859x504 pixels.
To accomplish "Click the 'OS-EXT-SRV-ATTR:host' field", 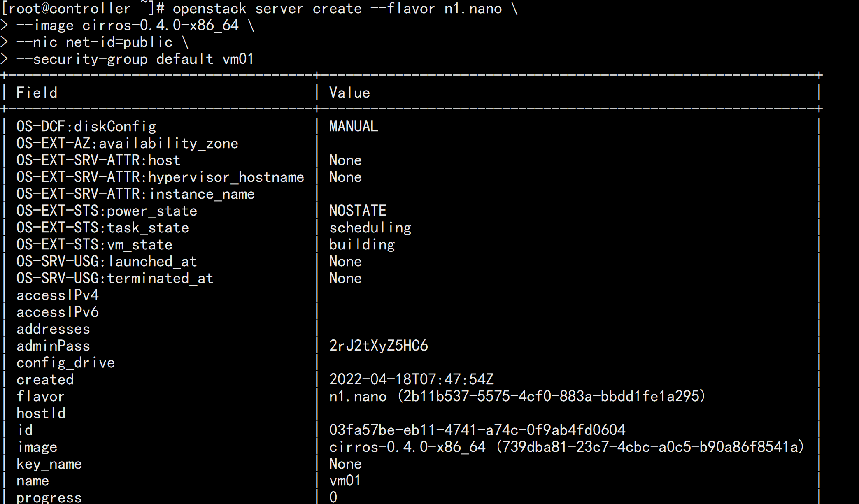I will tap(98, 160).
